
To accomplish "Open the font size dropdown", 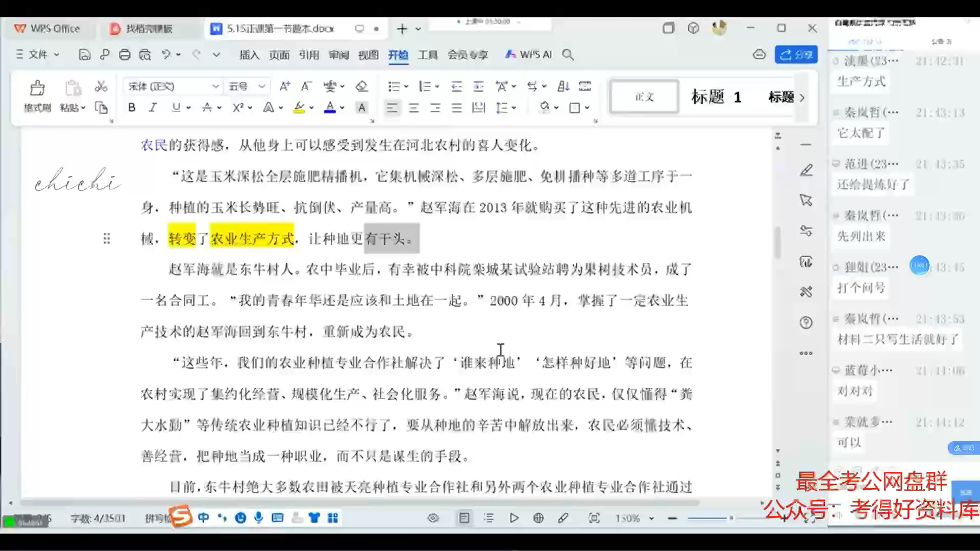I will click(262, 86).
